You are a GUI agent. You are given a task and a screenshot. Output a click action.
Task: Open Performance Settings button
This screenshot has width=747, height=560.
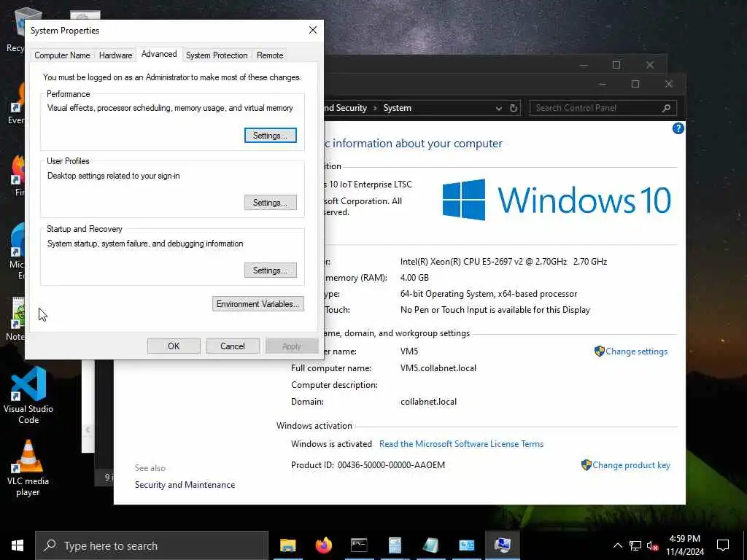(x=270, y=135)
